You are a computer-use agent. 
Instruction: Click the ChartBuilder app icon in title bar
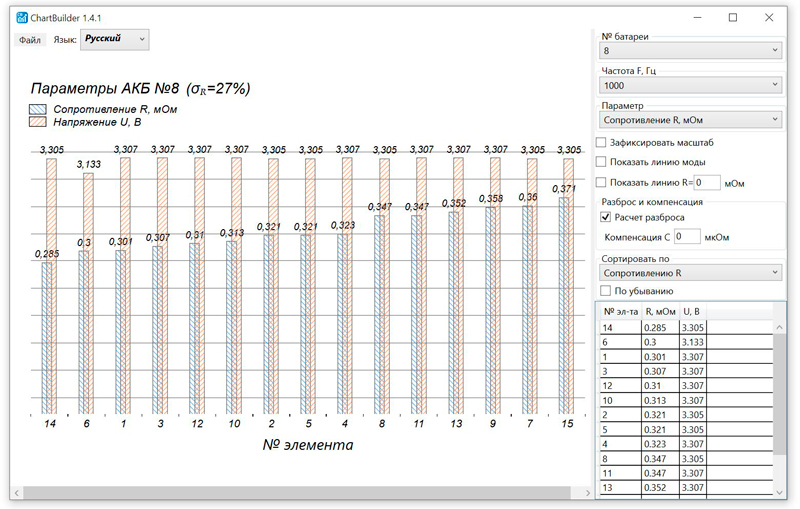tap(23, 17)
